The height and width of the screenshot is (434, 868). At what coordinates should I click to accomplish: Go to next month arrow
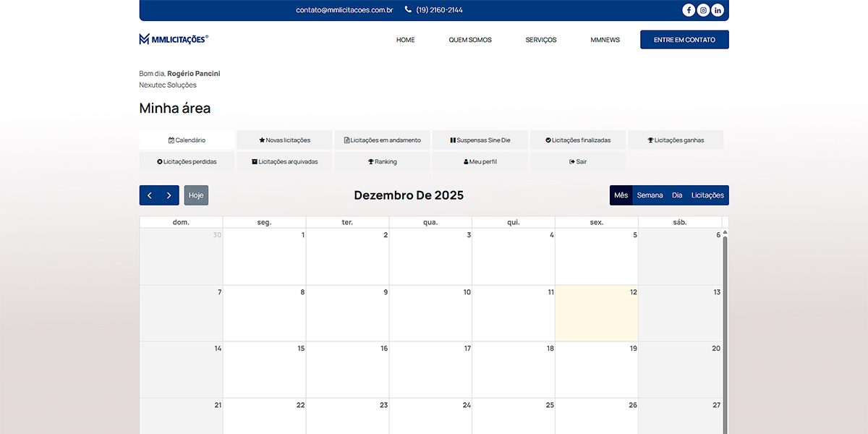coord(169,195)
